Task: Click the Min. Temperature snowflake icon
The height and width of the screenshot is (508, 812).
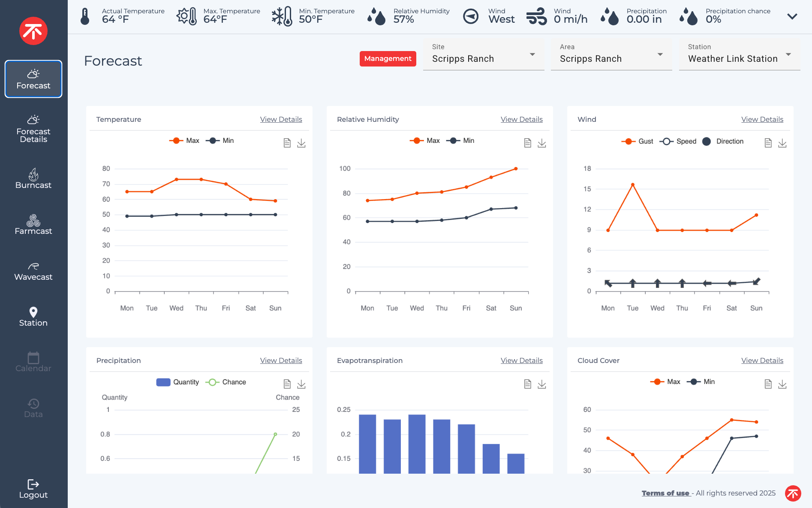Action: click(x=282, y=16)
